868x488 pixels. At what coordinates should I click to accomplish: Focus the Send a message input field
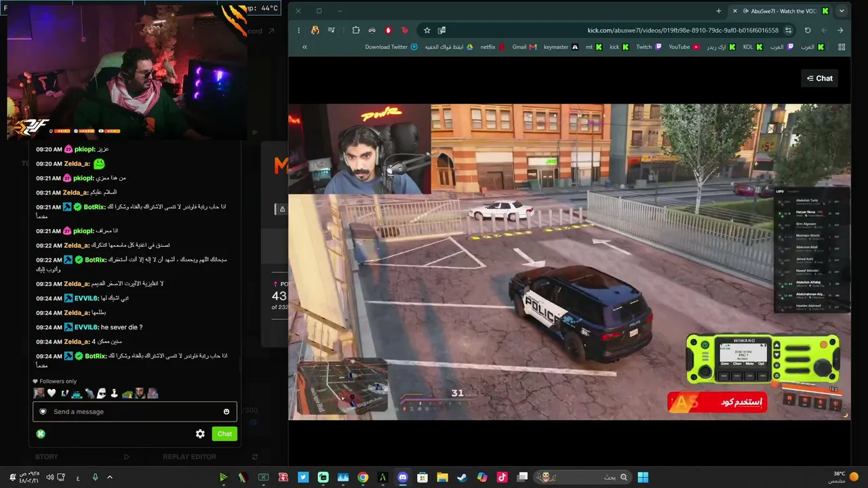click(134, 411)
